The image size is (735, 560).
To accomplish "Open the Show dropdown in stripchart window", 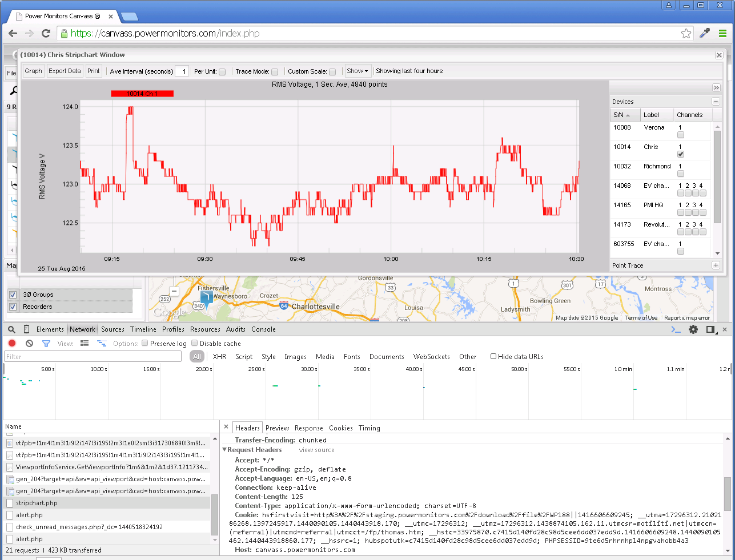I will pos(358,71).
